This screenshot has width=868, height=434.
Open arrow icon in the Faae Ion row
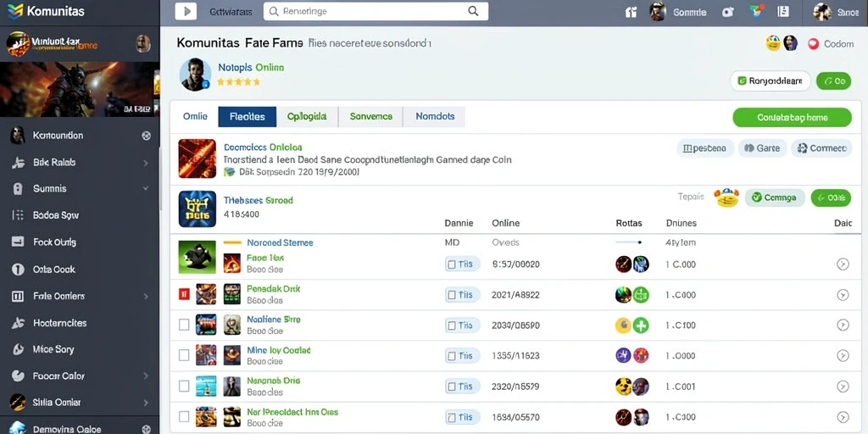[x=843, y=264]
